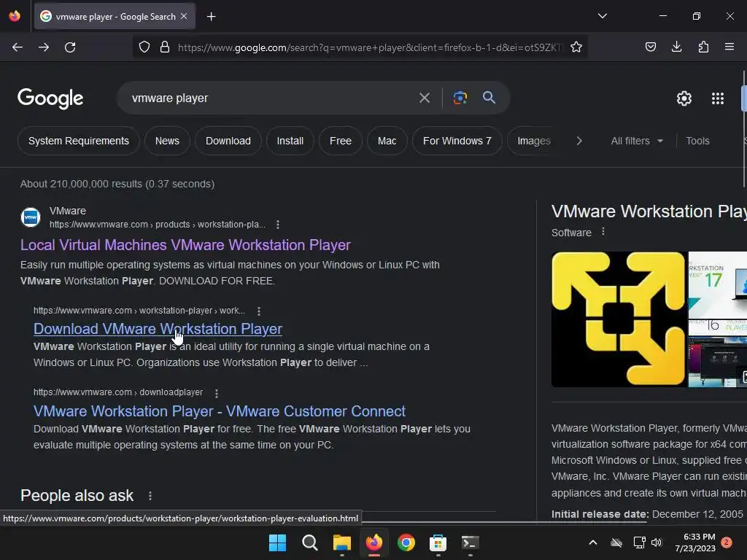This screenshot has width=747, height=560.
Task: Search by image with Google Lens
Action: pos(460,98)
